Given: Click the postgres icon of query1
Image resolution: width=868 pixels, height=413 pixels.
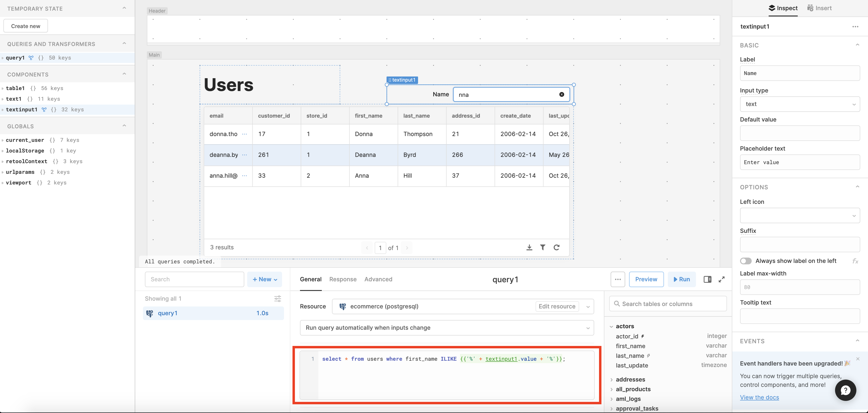Looking at the screenshot, I should click(x=150, y=313).
